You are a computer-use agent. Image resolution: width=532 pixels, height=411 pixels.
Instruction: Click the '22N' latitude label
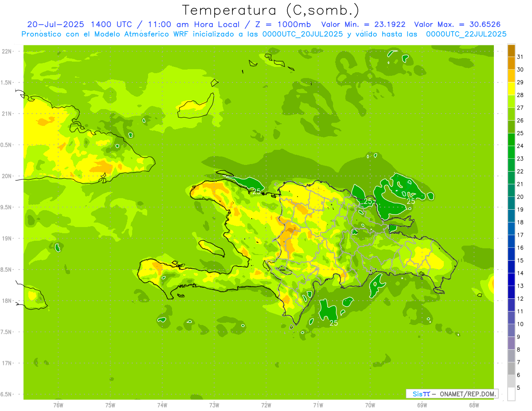coord(6,51)
